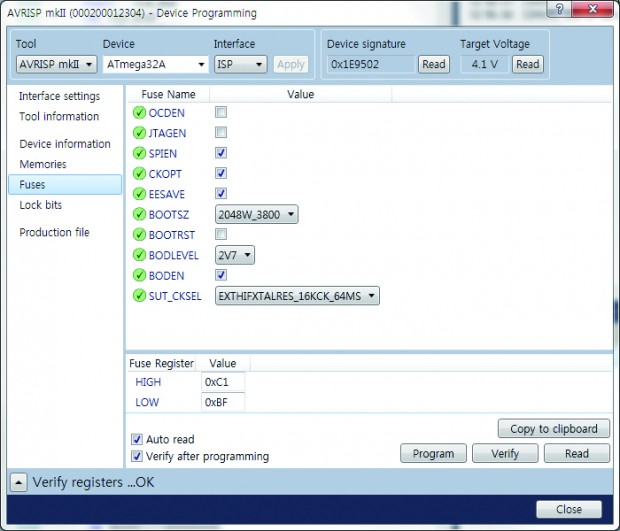
Task: Switch to the Memories page
Action: coord(43,164)
